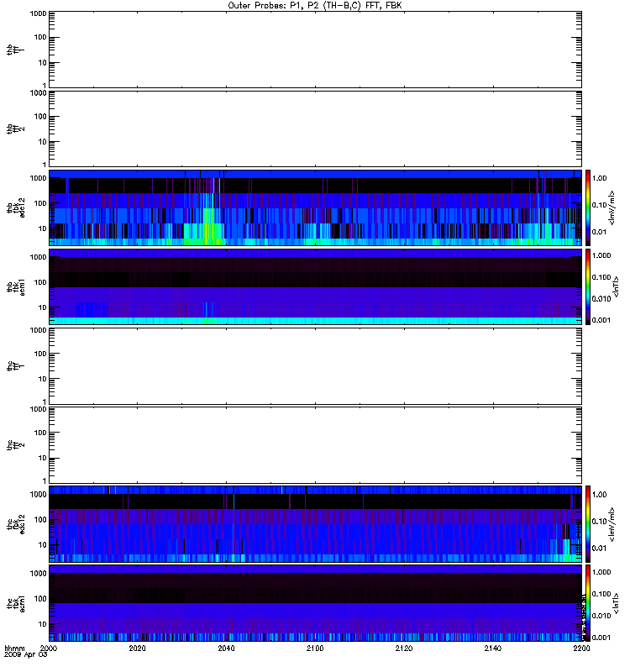This screenshot has height=672, width=630.
Task: Click the <|nT|> unit label beside thb scm1 color bar
Action: click(x=616, y=286)
